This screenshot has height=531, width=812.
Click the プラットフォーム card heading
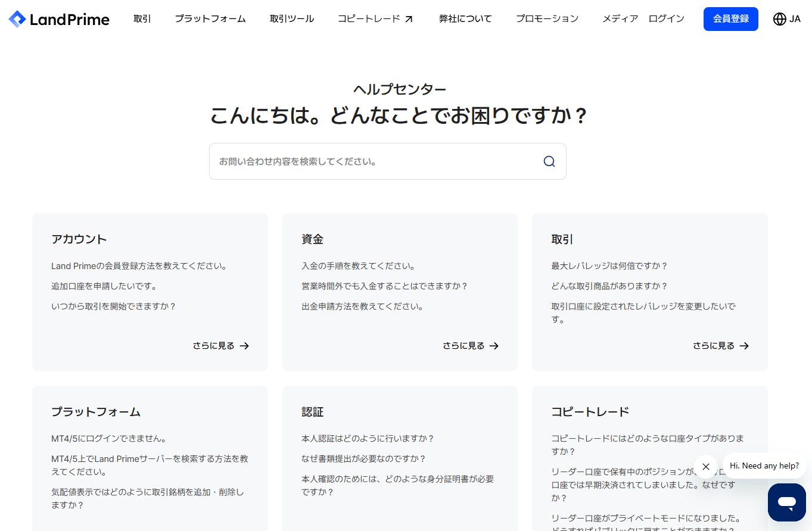click(96, 412)
